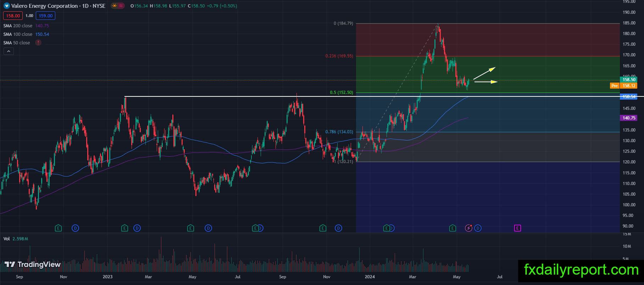Screen dimensions: 644x285
Task: Click the Fibonacci label "0.236 (169.55)"
Action: pos(339,56)
